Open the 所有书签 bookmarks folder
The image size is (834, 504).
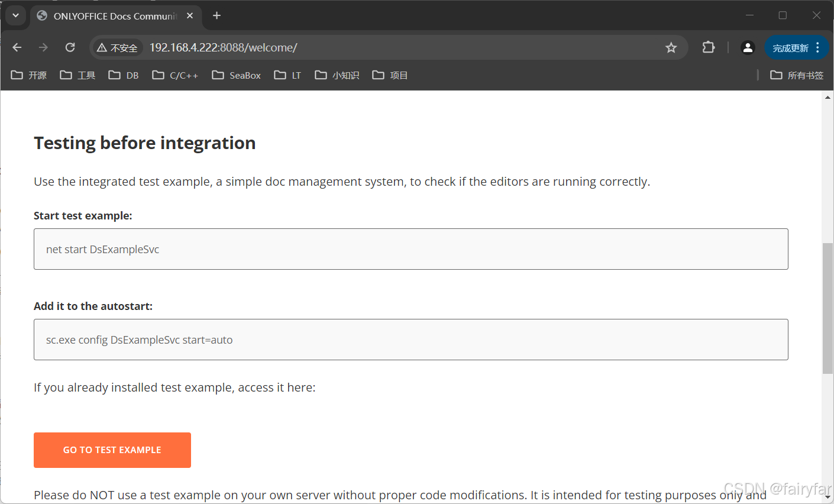(x=797, y=75)
